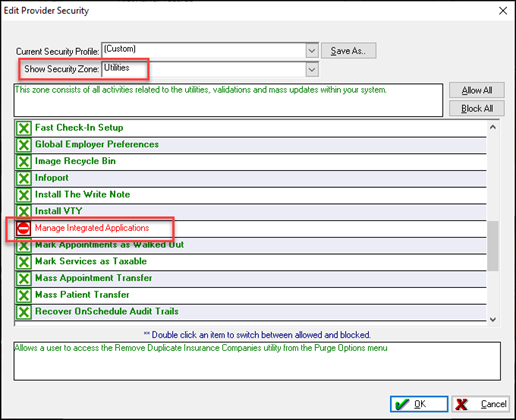Click Save As to save the profile
The height and width of the screenshot is (420, 516).
(348, 51)
